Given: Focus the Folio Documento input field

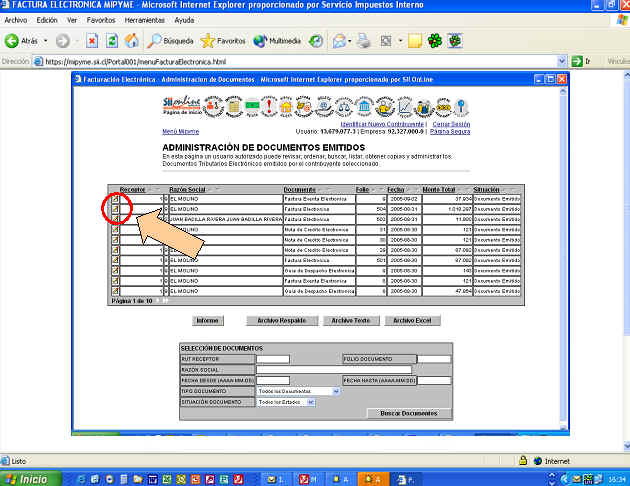Looking at the screenshot, I should coord(434,359).
